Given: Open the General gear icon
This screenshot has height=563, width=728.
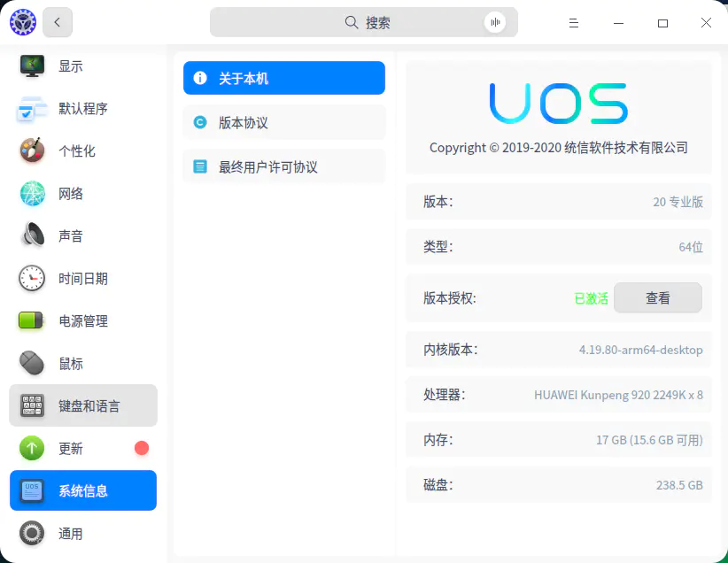Looking at the screenshot, I should click(x=32, y=533).
